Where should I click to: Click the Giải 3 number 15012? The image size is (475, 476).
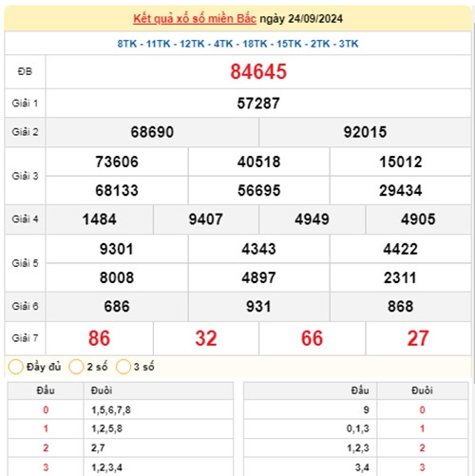[401, 162]
